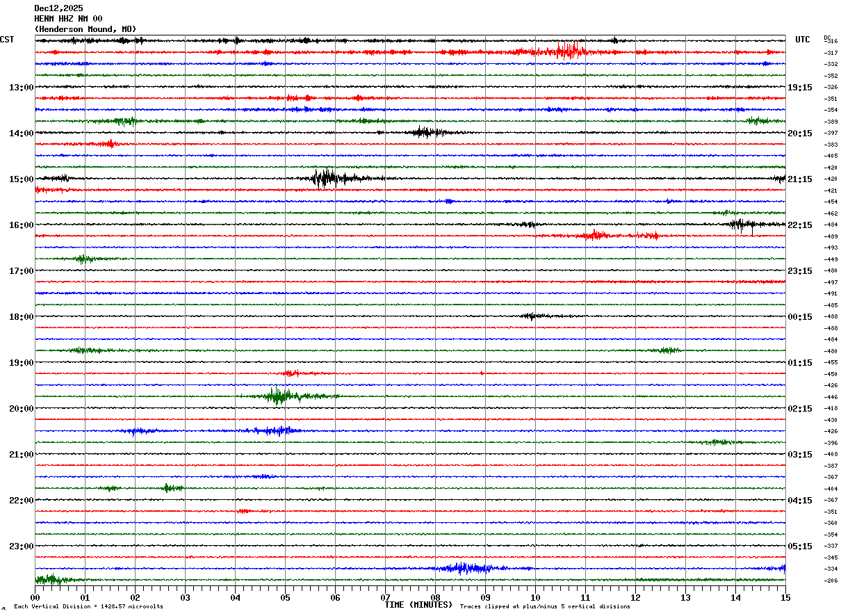Click the DC offset value -405

(x=831, y=156)
